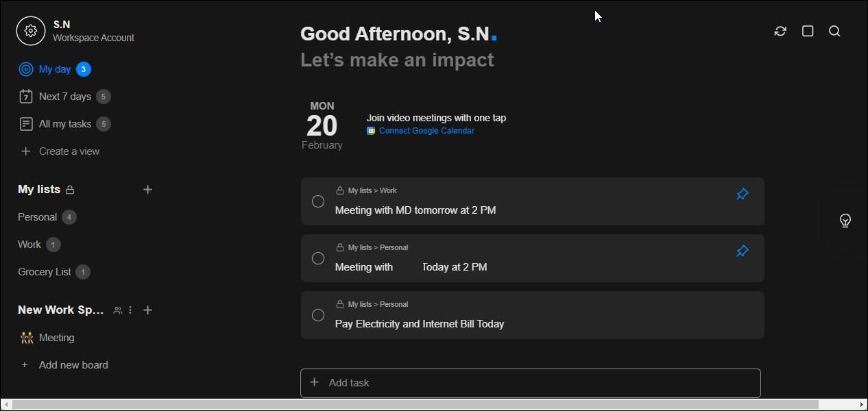Open search with the magnifier icon
This screenshot has width=868, height=411.
tap(834, 31)
